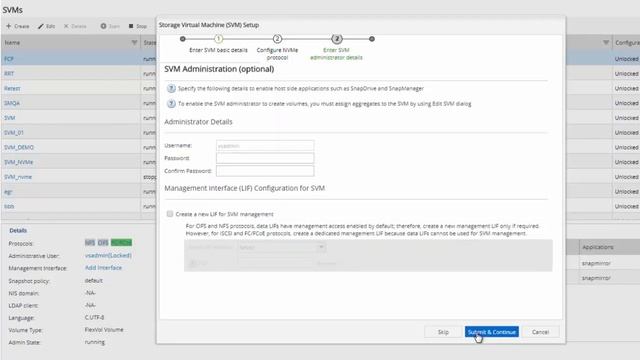Focus the Confirm Password input field
640x360 pixels.
click(x=265, y=171)
